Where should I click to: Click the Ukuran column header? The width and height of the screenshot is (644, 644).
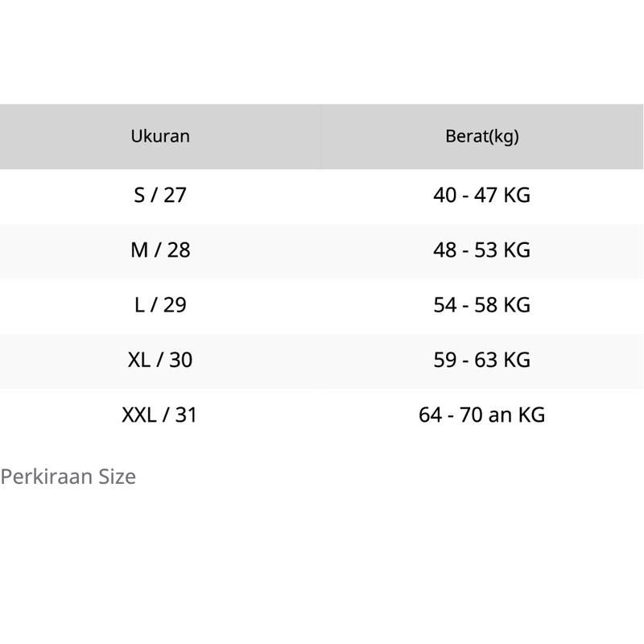160,136
